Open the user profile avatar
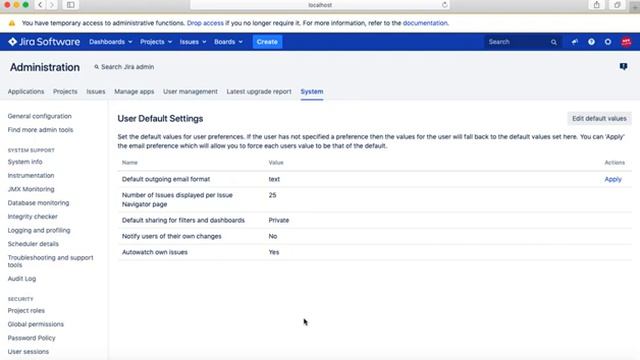 (x=626, y=42)
